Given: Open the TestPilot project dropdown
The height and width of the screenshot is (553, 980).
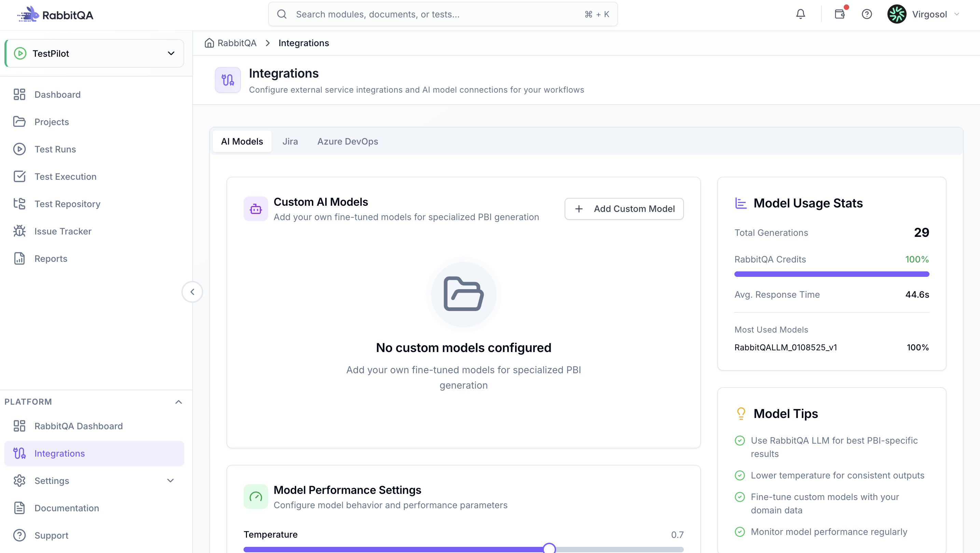Looking at the screenshot, I should [x=94, y=53].
